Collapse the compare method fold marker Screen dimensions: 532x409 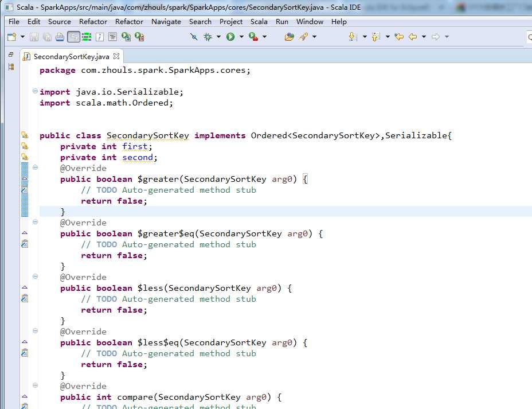35,385
